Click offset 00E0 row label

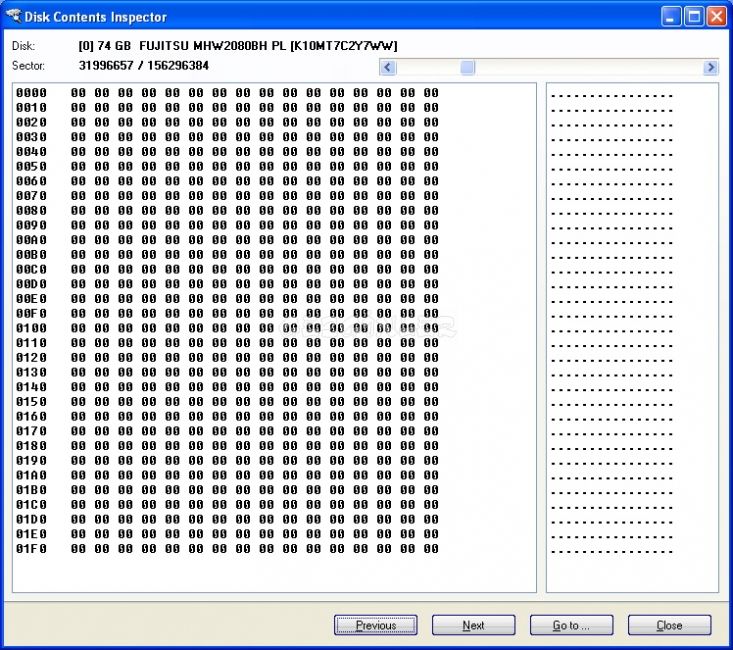(x=31, y=299)
